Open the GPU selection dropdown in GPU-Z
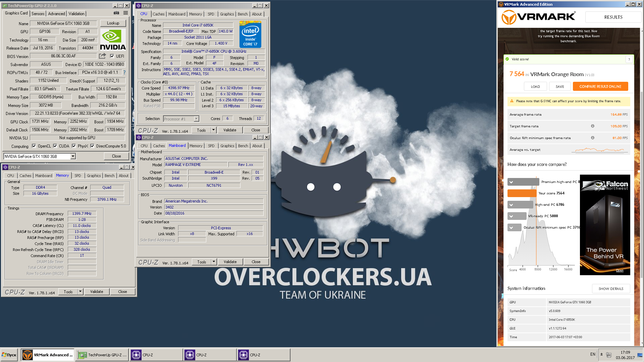Image resolution: width=644 pixels, height=362 pixels. click(73, 156)
